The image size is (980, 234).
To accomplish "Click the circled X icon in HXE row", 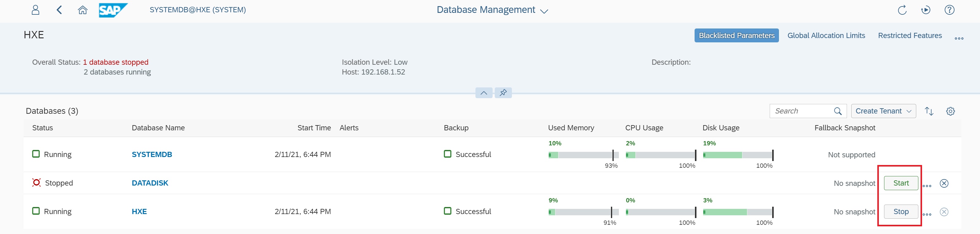I will pyautogui.click(x=944, y=212).
